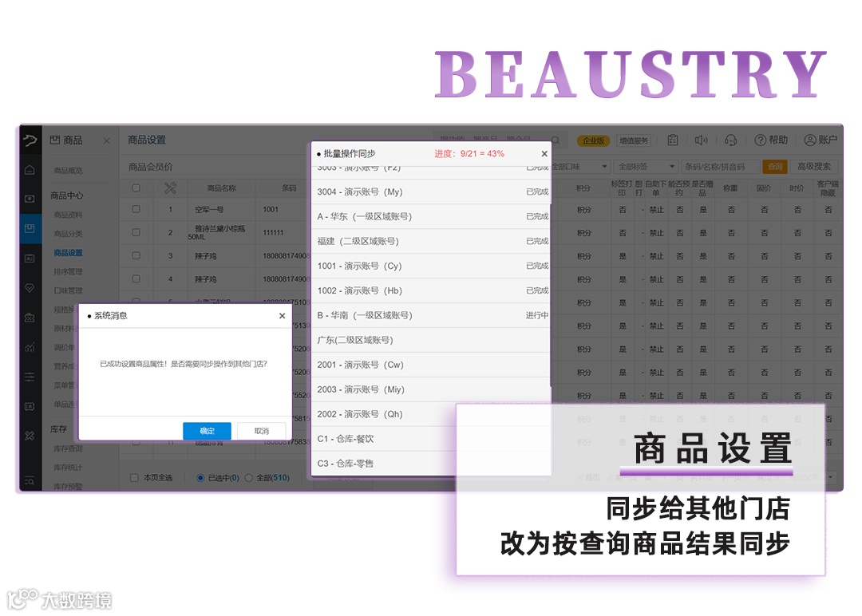Select 1001 - 演示账号 (Cy) sync row
This screenshot has width=862, height=616.
[x=430, y=266]
